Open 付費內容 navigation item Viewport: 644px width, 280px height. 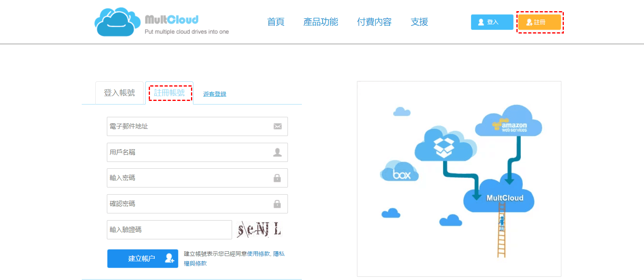(374, 22)
